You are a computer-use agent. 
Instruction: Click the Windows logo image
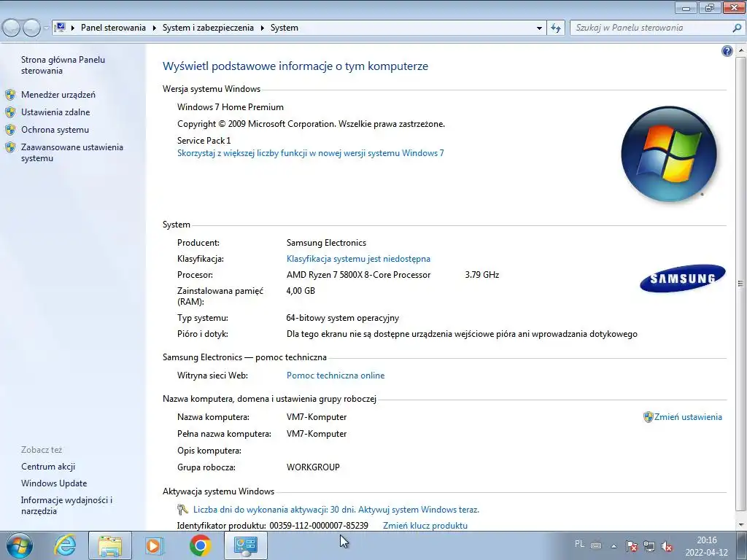(x=670, y=154)
